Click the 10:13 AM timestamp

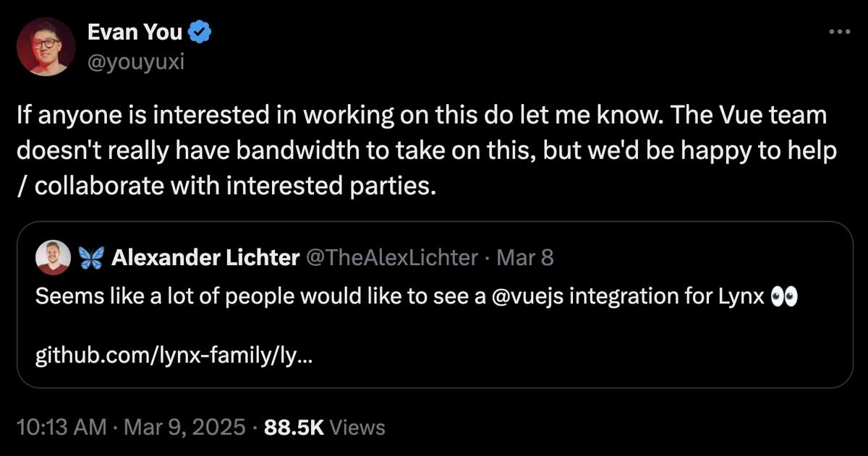click(60, 427)
